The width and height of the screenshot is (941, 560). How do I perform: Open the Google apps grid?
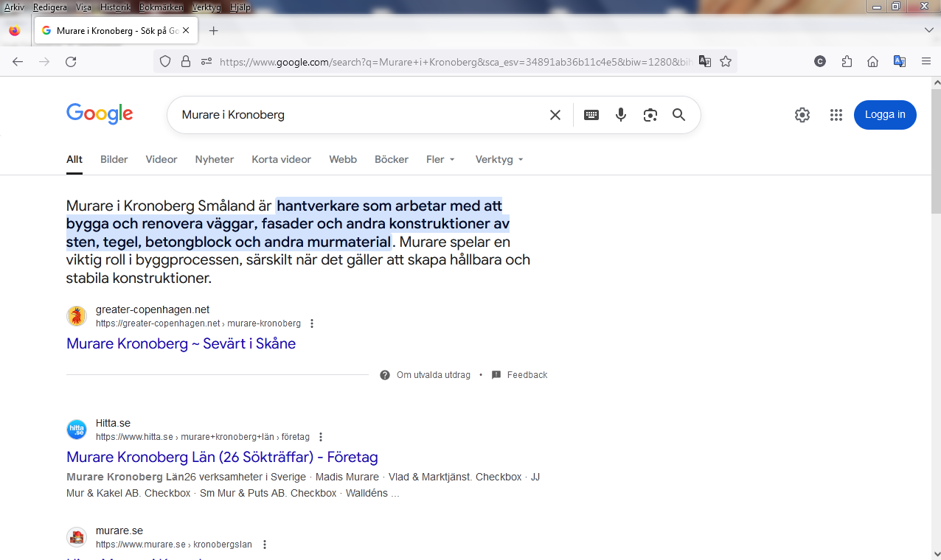[x=836, y=115]
